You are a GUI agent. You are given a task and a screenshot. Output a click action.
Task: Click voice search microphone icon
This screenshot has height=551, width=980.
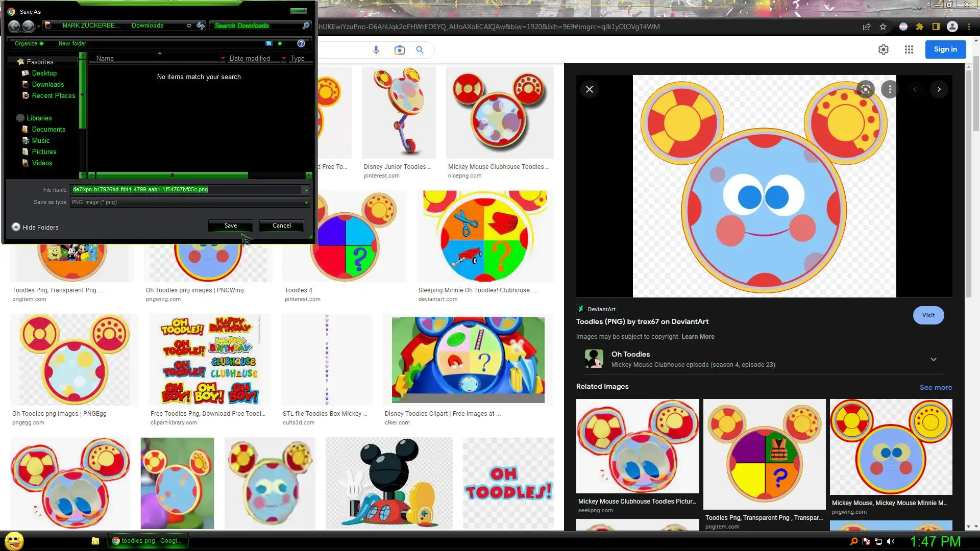tap(376, 49)
